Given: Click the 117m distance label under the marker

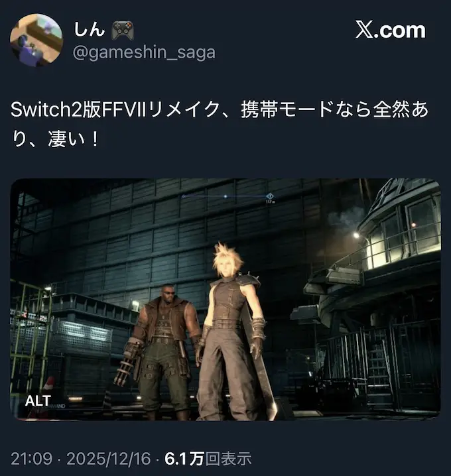Looking at the screenshot, I should (270, 202).
